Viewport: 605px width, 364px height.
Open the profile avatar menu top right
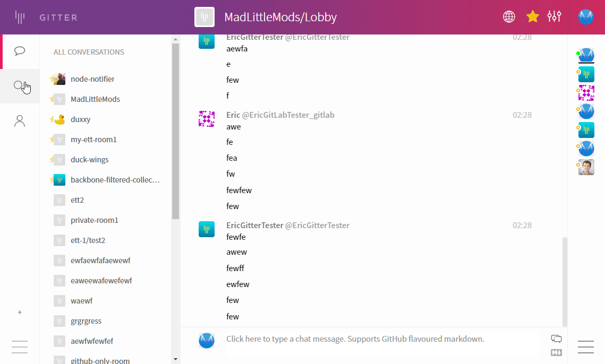585,17
